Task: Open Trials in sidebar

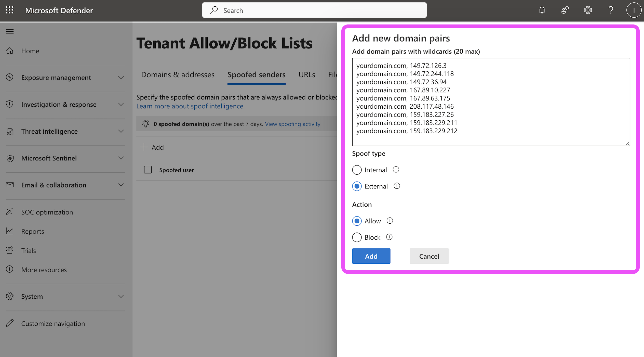Action: [x=29, y=250]
